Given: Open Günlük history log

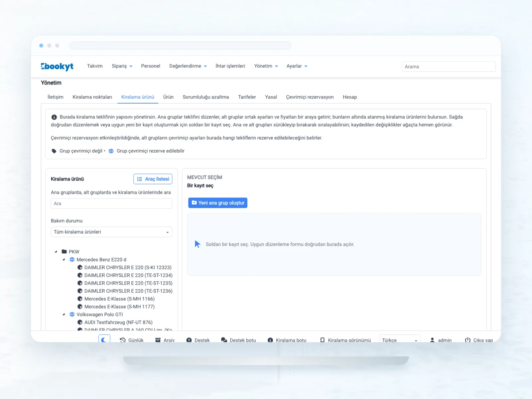Looking at the screenshot, I should tap(132, 340).
